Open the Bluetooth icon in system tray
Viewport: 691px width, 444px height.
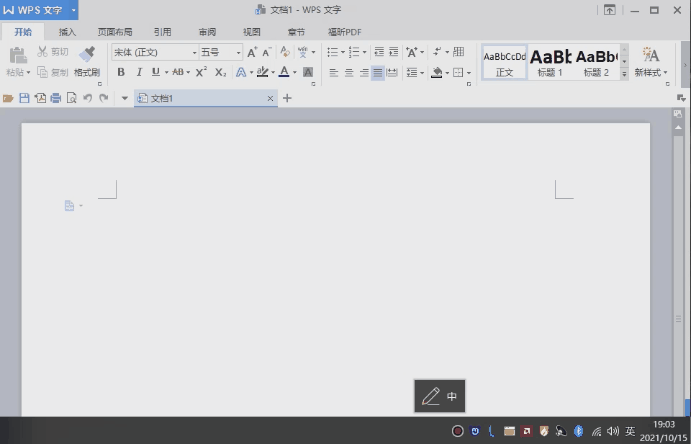(578, 431)
